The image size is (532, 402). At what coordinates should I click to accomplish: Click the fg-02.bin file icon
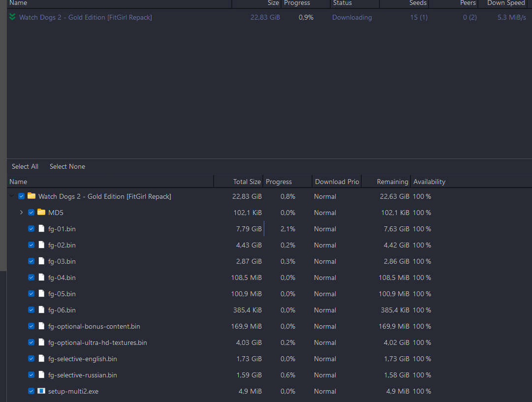(41, 245)
